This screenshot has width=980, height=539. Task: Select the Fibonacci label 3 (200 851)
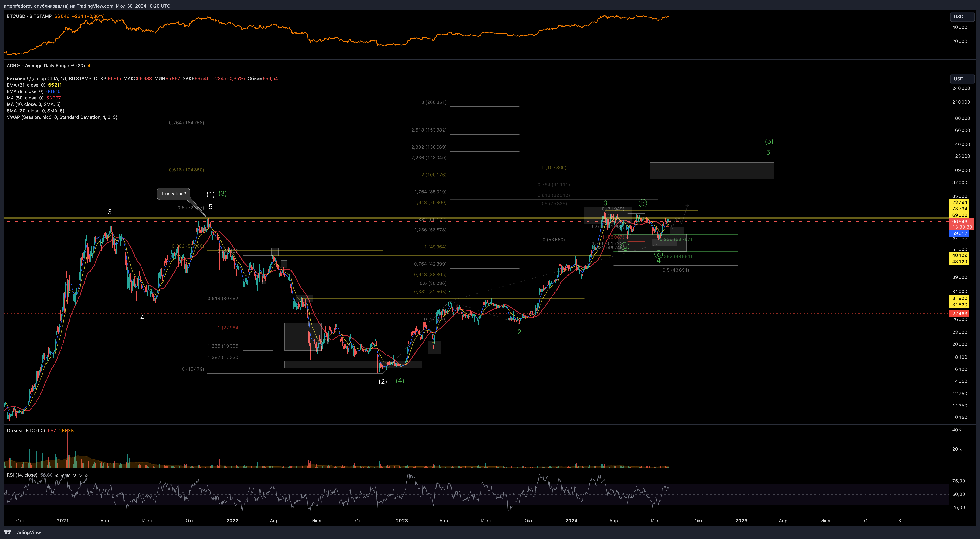coord(434,102)
